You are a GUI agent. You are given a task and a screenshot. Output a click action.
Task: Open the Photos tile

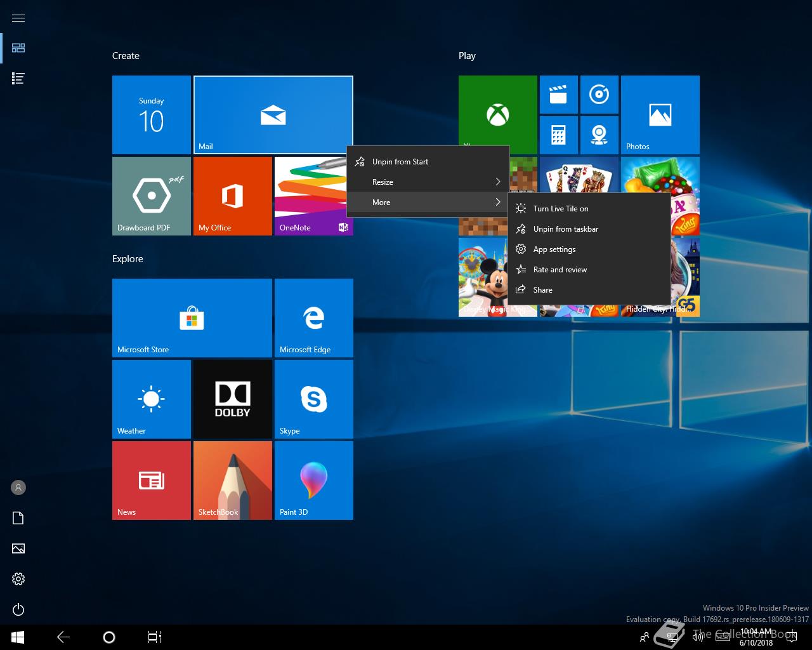(660, 115)
